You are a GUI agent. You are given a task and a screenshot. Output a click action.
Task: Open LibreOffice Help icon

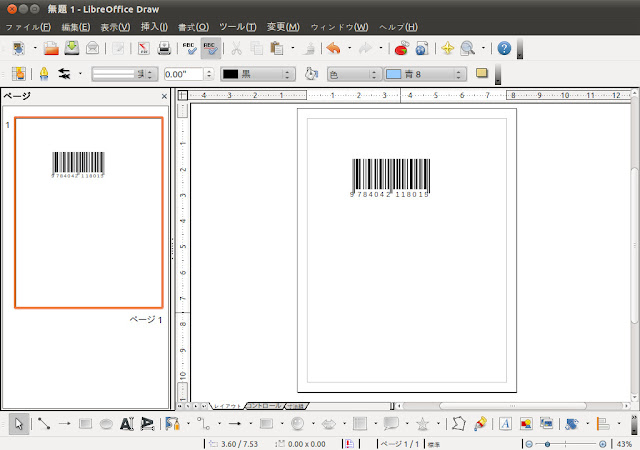tap(504, 48)
